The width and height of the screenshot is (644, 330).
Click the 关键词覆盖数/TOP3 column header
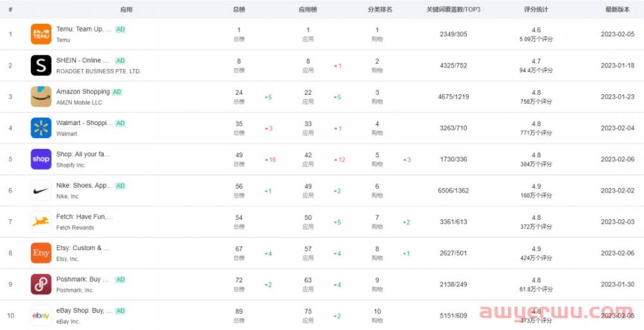pyautogui.click(x=453, y=9)
